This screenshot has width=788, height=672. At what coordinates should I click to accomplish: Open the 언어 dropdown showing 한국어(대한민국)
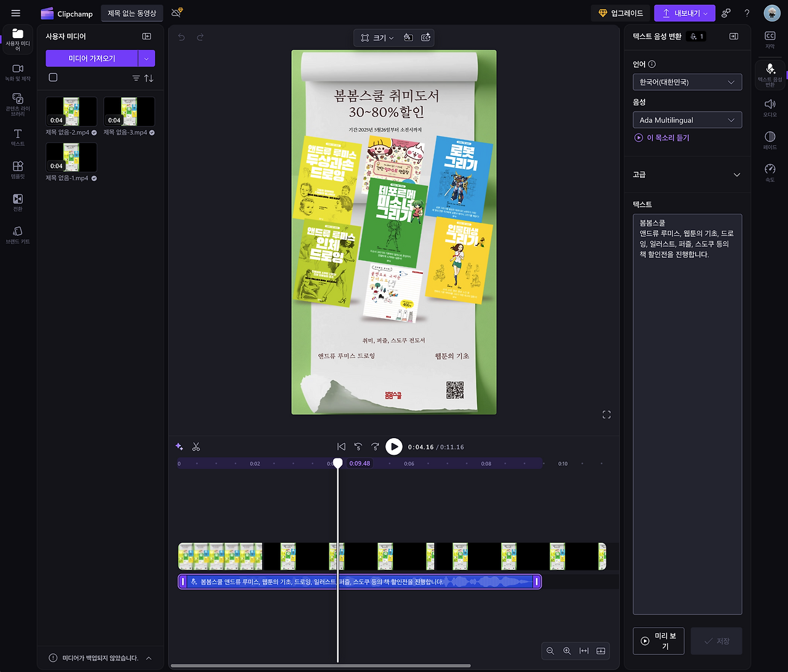click(x=687, y=82)
